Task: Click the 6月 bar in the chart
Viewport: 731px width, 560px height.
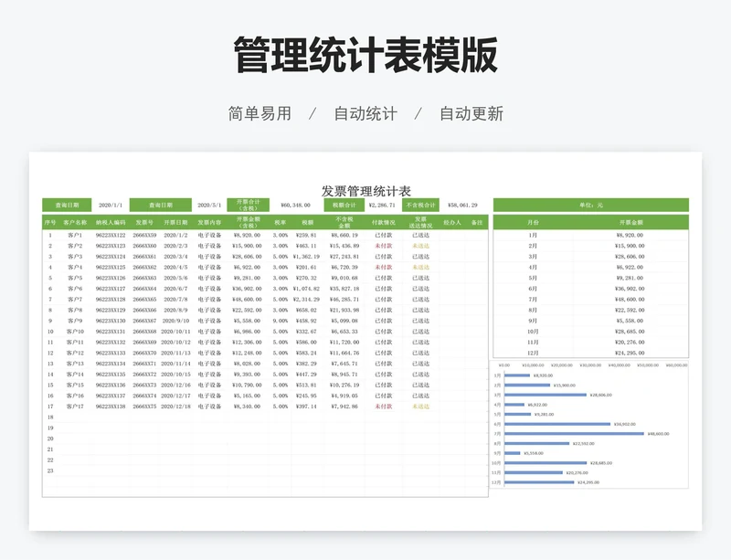Action: point(557,424)
